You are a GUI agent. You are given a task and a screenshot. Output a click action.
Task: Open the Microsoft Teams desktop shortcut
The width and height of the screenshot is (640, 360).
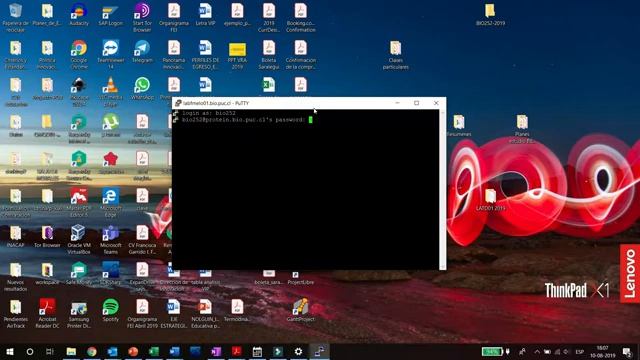coord(110,240)
